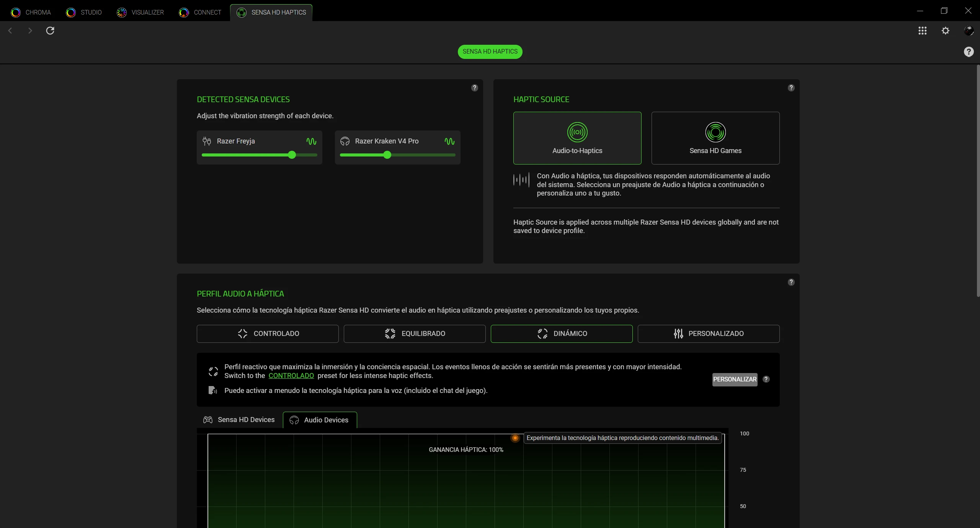
Task: Choose the CONTROLADO preset
Action: (268, 334)
